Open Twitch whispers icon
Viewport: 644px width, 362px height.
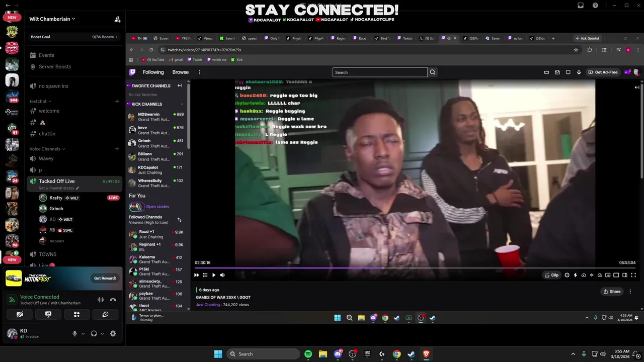pyautogui.click(x=568, y=72)
